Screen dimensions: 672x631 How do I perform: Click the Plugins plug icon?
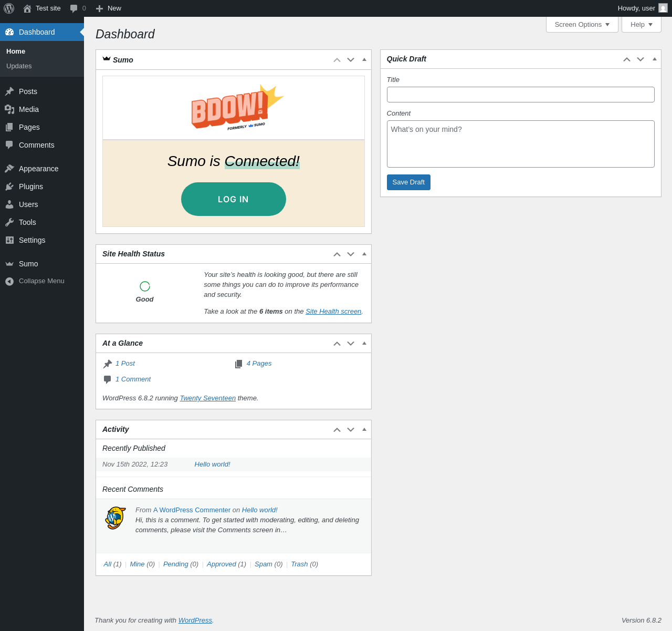pyautogui.click(x=9, y=187)
